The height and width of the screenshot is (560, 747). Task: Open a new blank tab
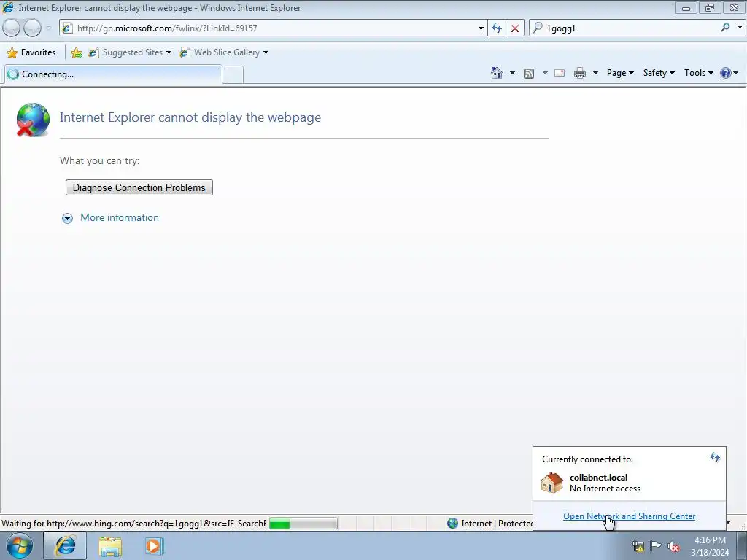click(233, 75)
